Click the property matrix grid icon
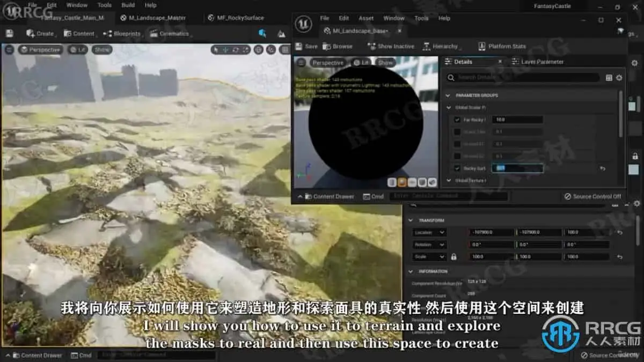The image size is (644, 362). (609, 78)
